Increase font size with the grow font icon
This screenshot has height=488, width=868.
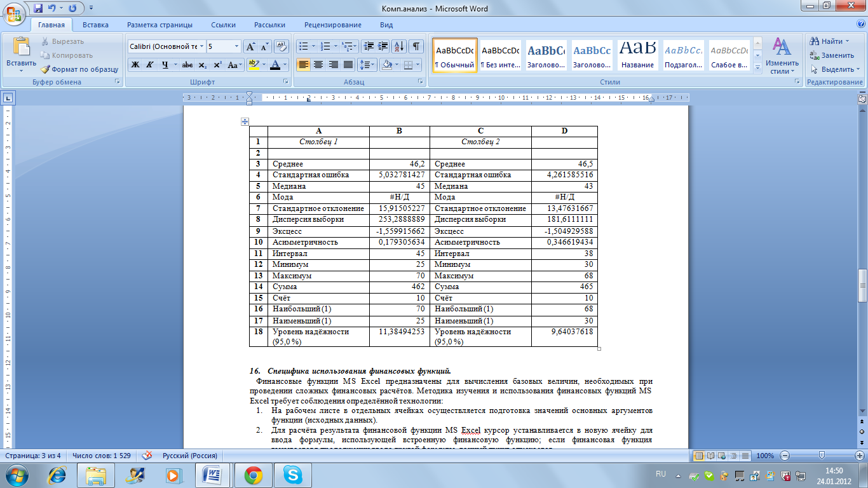pyautogui.click(x=250, y=46)
